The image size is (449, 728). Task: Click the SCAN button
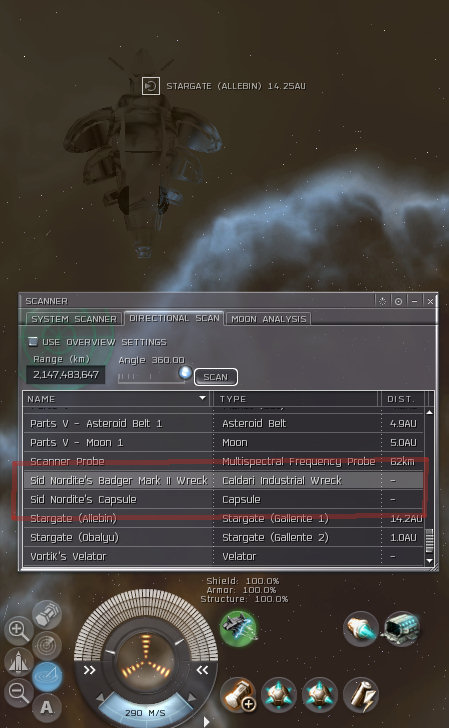(x=215, y=377)
